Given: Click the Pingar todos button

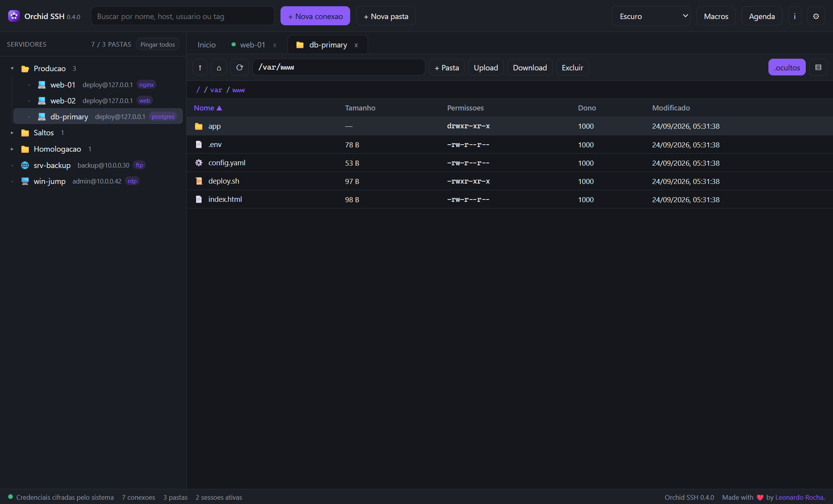Looking at the screenshot, I should tap(158, 44).
